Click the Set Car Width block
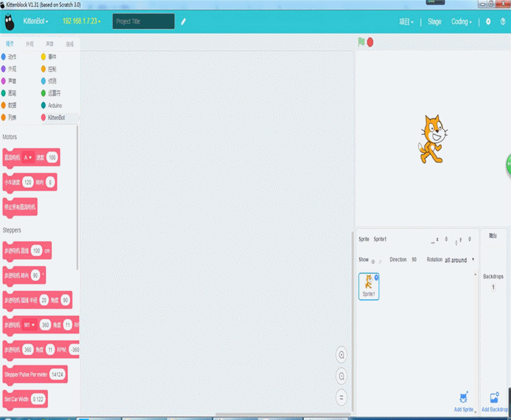The image size is (511, 420). coord(25,399)
